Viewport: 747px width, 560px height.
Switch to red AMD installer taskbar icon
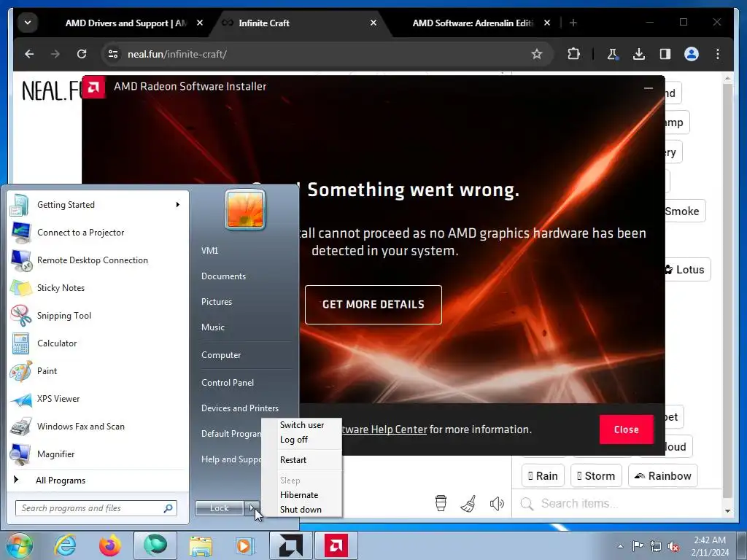336,545
